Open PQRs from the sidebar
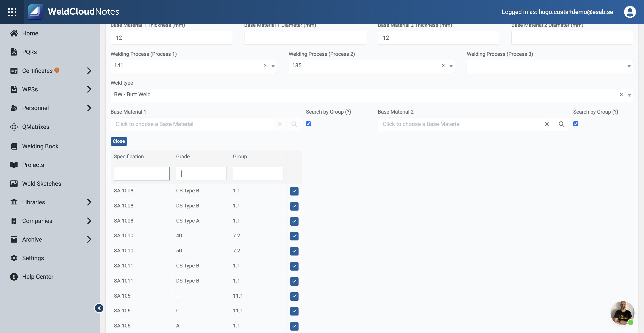Viewport: 644px width, 333px height. click(29, 52)
